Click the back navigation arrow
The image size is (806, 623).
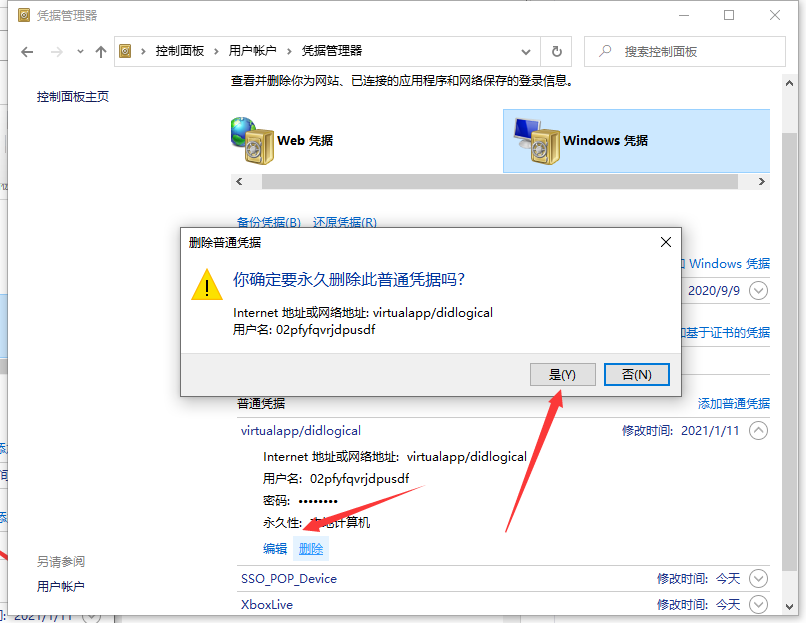27,51
